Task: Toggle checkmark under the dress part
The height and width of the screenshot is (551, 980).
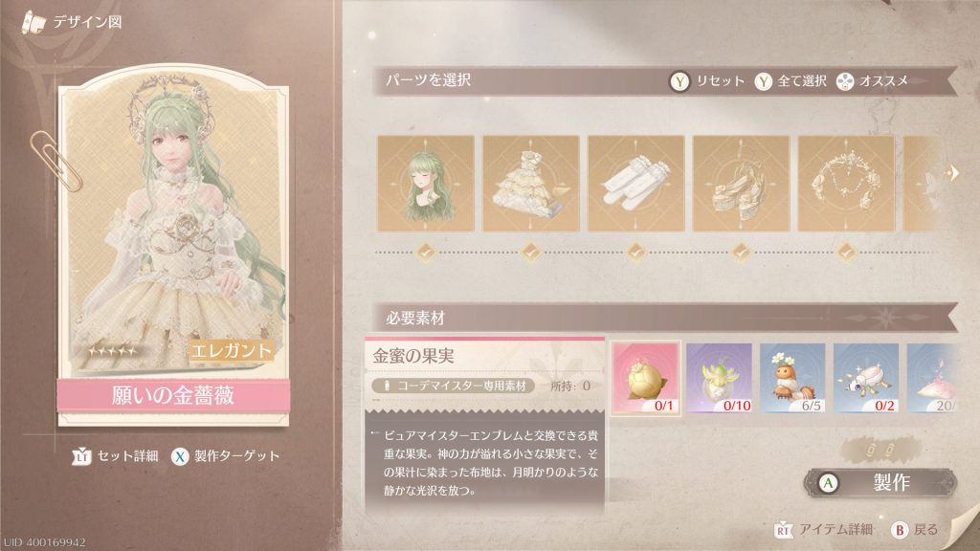Action: 530,253
